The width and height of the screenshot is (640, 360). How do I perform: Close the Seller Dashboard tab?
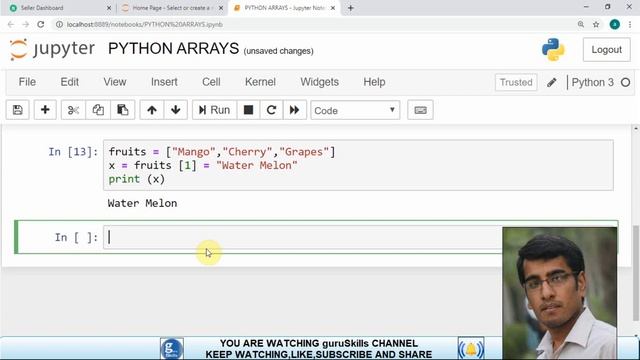tap(109, 8)
